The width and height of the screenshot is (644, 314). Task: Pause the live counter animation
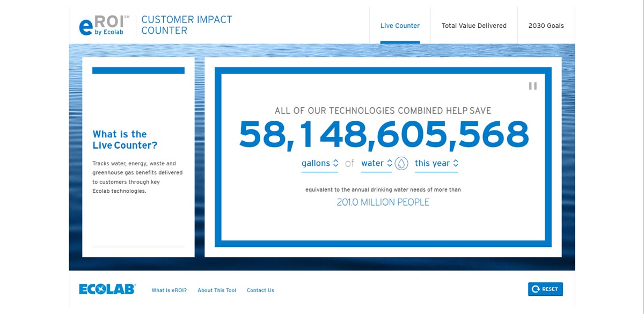(x=532, y=86)
